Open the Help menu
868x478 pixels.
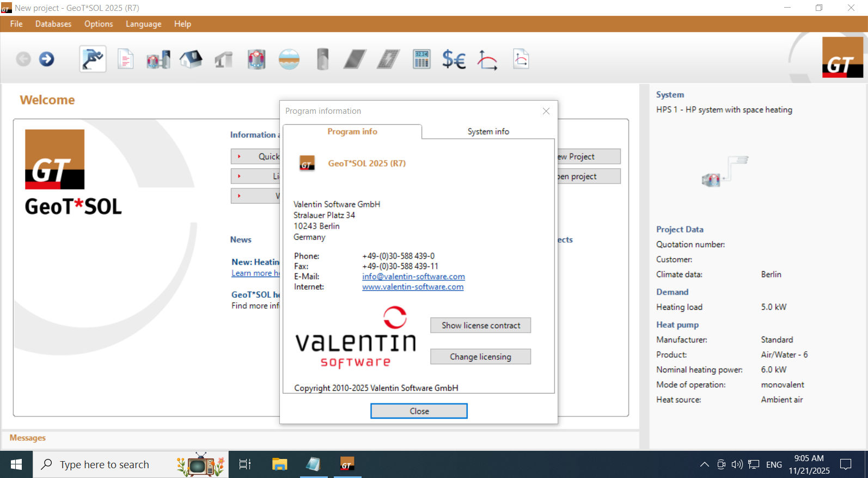[x=182, y=24]
